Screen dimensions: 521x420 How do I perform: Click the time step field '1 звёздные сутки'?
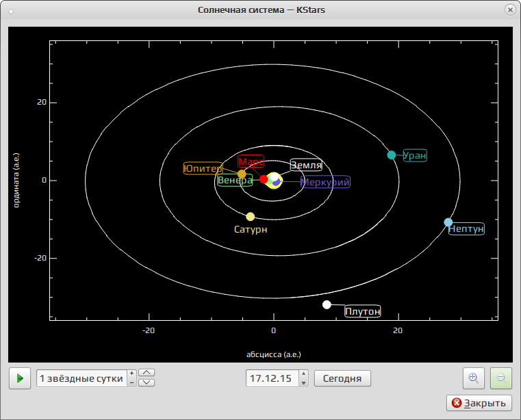(81, 378)
